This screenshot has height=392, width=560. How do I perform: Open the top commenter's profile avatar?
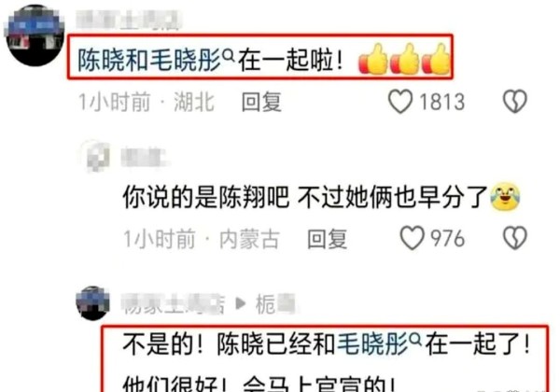pos(35,35)
